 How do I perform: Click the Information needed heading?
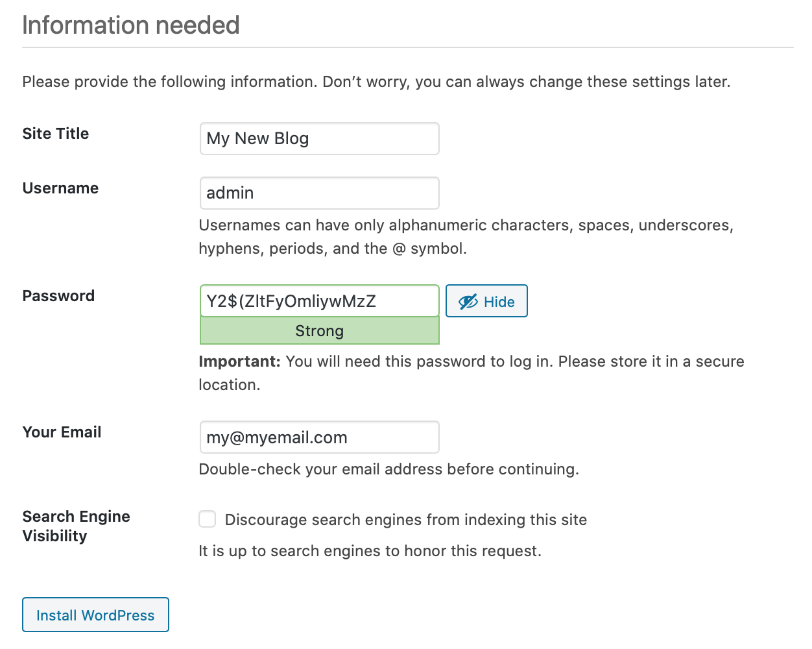[131, 25]
